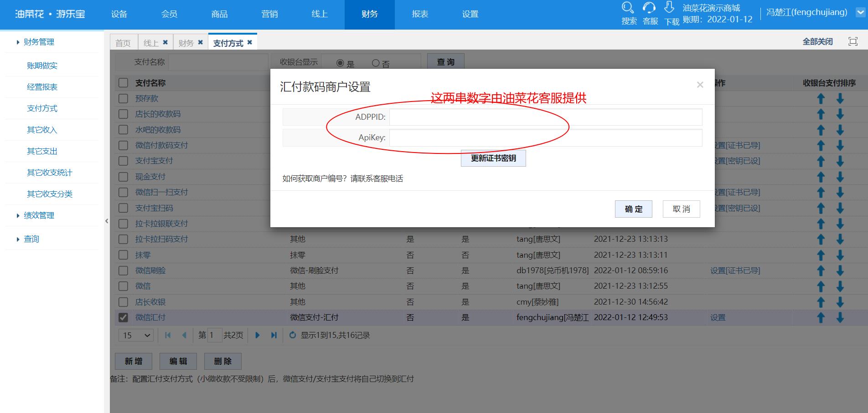Select 是 radio for 收银台显示
868x413 pixels.
click(340, 63)
